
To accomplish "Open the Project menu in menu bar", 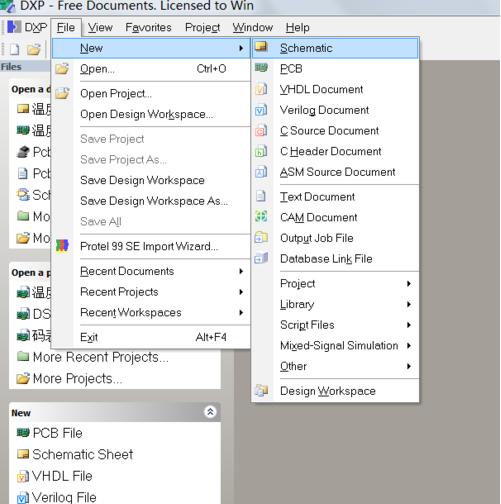I will coord(202,27).
